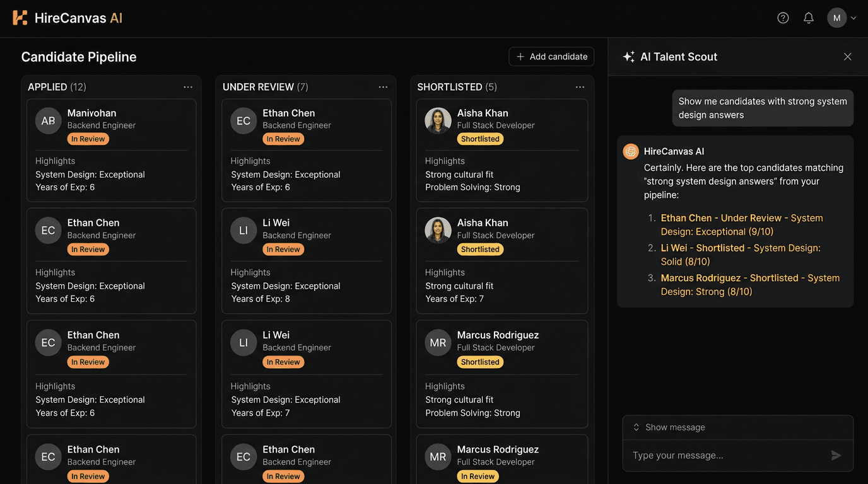Image resolution: width=868 pixels, height=484 pixels.
Task: Open the UNDER REVIEW column options menu
Action: [383, 87]
